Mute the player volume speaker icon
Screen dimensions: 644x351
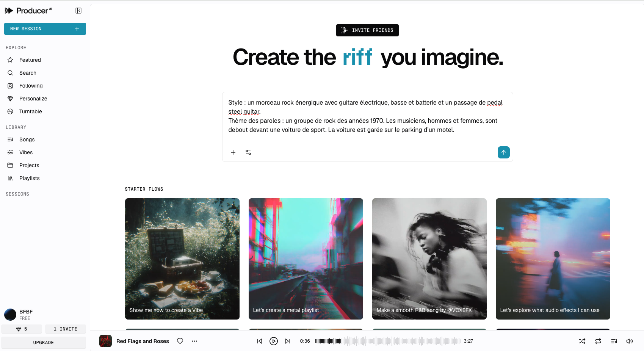(630, 341)
